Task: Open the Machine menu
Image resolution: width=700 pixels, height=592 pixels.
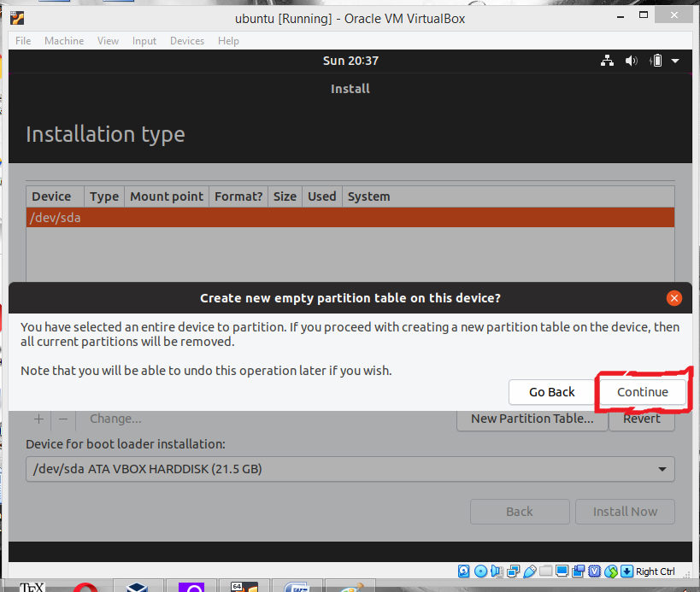Action: click(64, 41)
